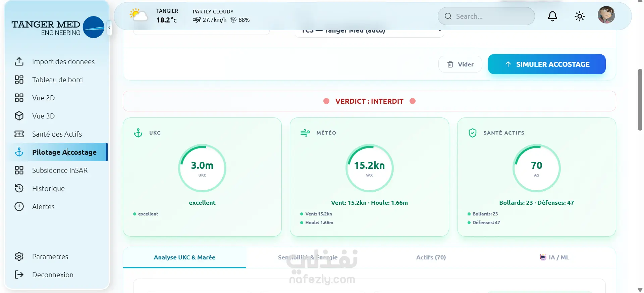
Task: Toggle light/dark theme sun icon
Action: click(x=580, y=16)
